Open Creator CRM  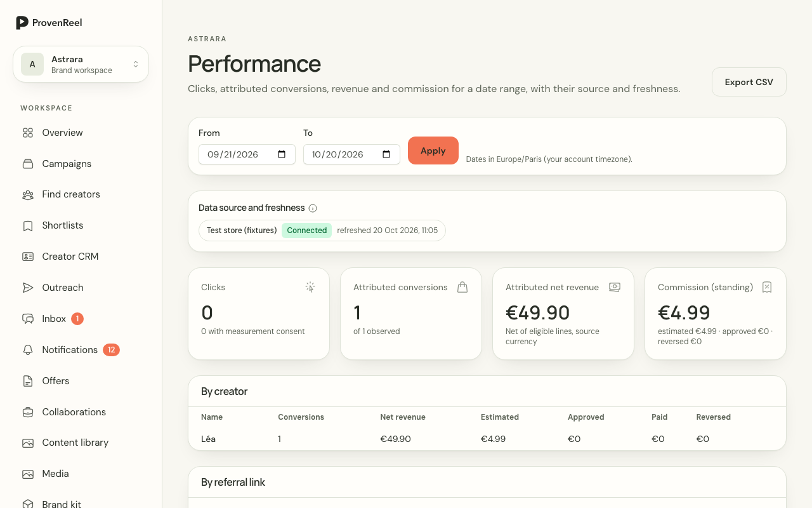70,257
